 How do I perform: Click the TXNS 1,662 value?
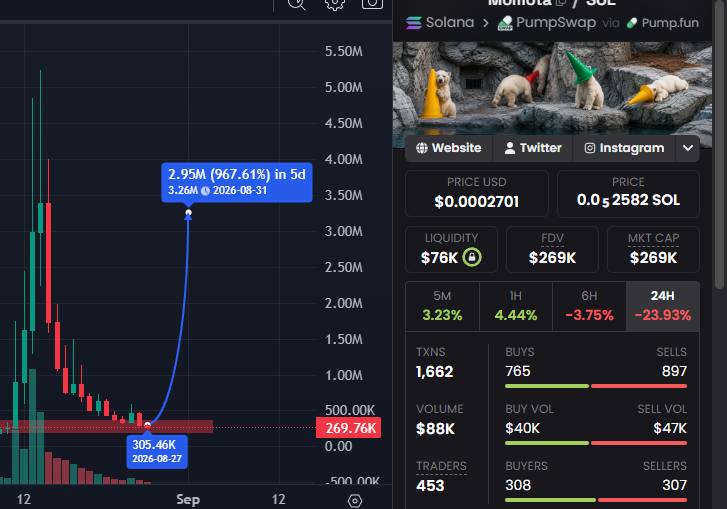[434, 372]
